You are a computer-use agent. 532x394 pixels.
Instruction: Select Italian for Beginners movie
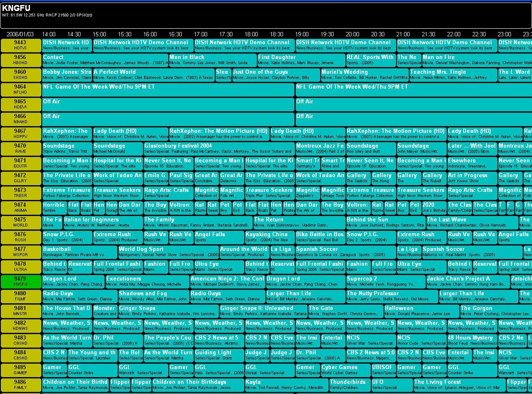point(103,222)
